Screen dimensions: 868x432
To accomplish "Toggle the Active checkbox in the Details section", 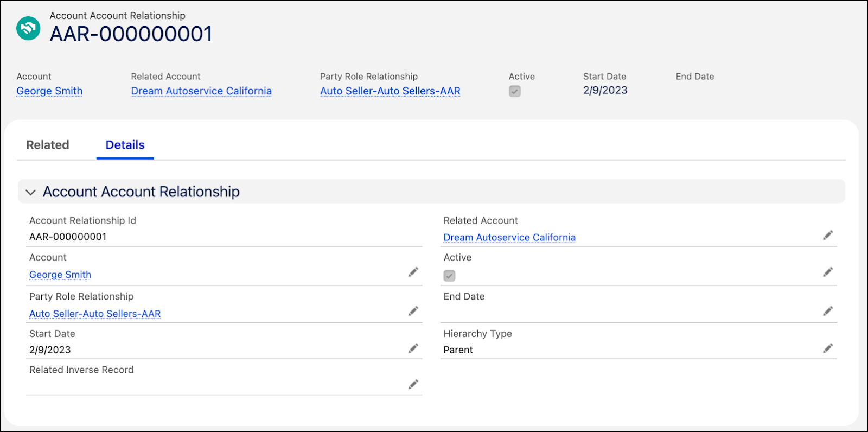I will [x=450, y=276].
